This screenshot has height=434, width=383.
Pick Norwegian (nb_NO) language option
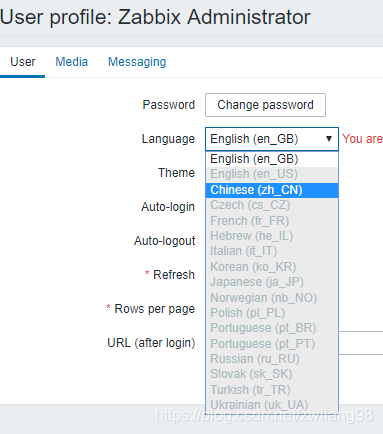(272, 298)
